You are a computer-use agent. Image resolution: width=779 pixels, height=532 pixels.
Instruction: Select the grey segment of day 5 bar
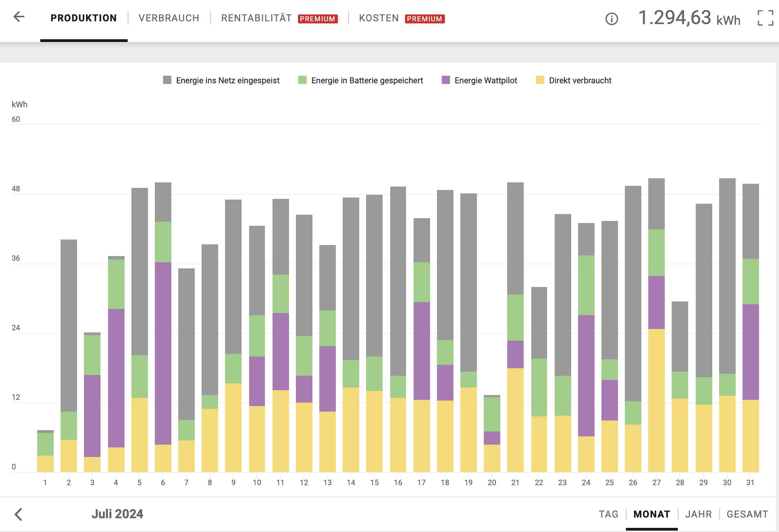140,272
